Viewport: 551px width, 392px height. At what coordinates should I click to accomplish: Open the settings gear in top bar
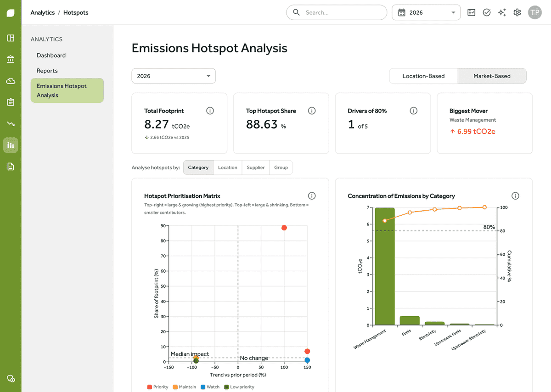click(x=517, y=12)
